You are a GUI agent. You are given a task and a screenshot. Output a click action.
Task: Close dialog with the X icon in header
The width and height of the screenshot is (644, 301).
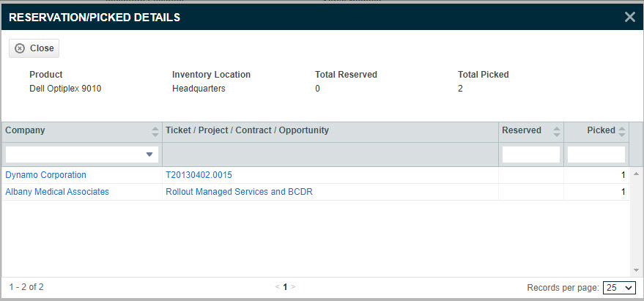point(629,17)
